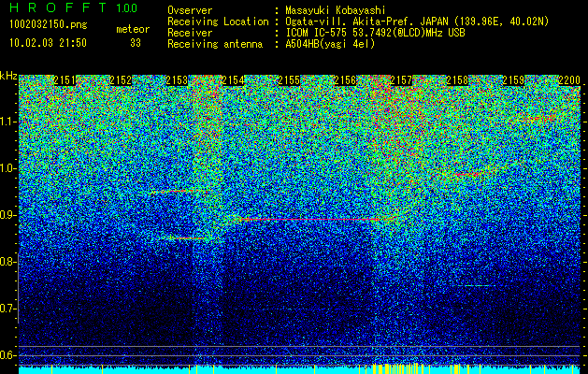Click the 1.1 kHz axis label
This screenshot has height=374, width=588.
(7, 122)
